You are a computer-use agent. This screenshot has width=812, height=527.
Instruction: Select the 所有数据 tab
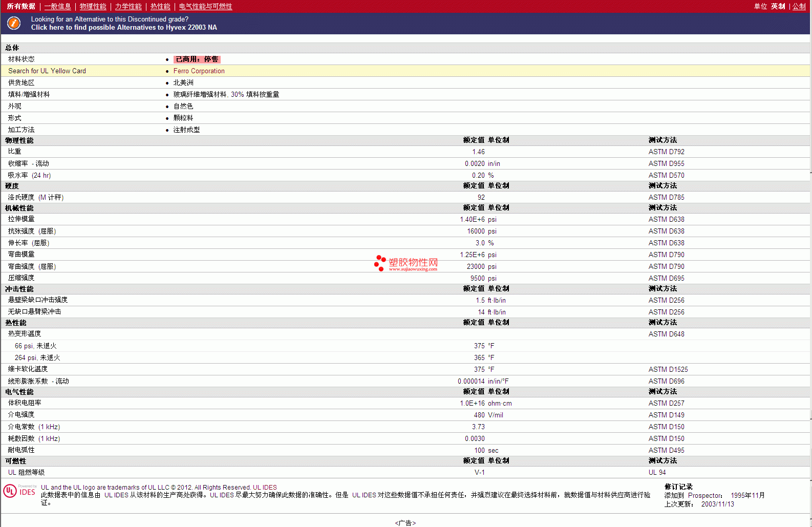coord(21,6)
